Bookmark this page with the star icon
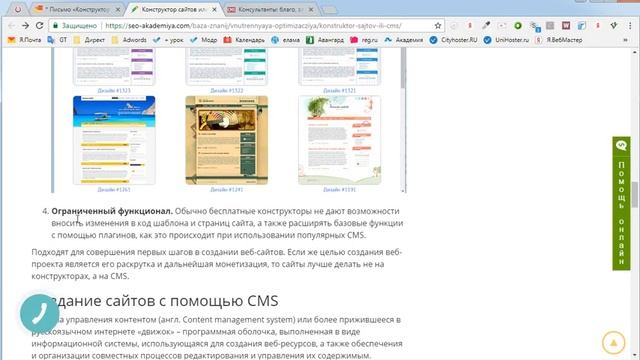 click(438, 26)
